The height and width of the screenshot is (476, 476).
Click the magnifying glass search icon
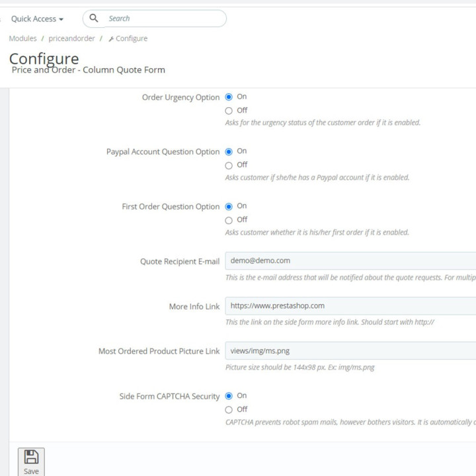94,19
